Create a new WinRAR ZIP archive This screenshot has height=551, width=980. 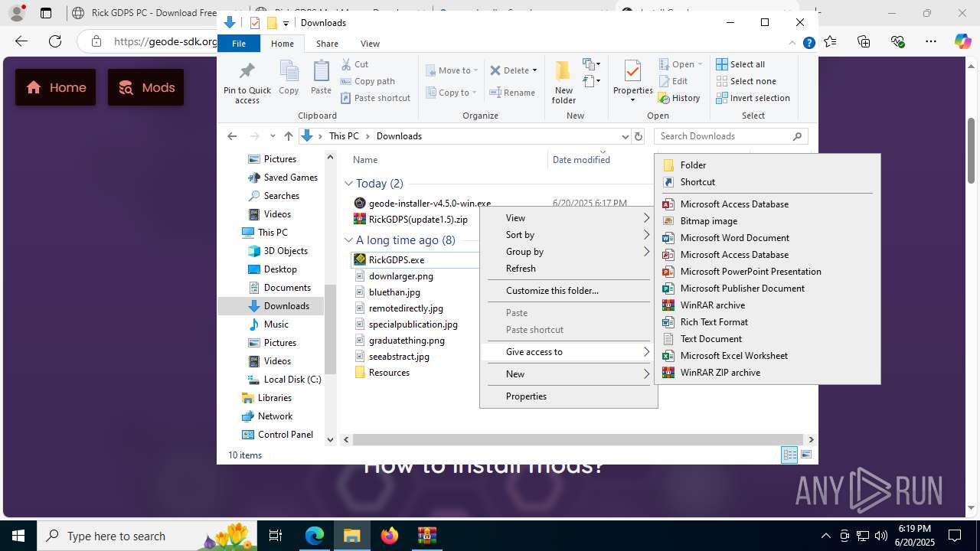coord(767,373)
